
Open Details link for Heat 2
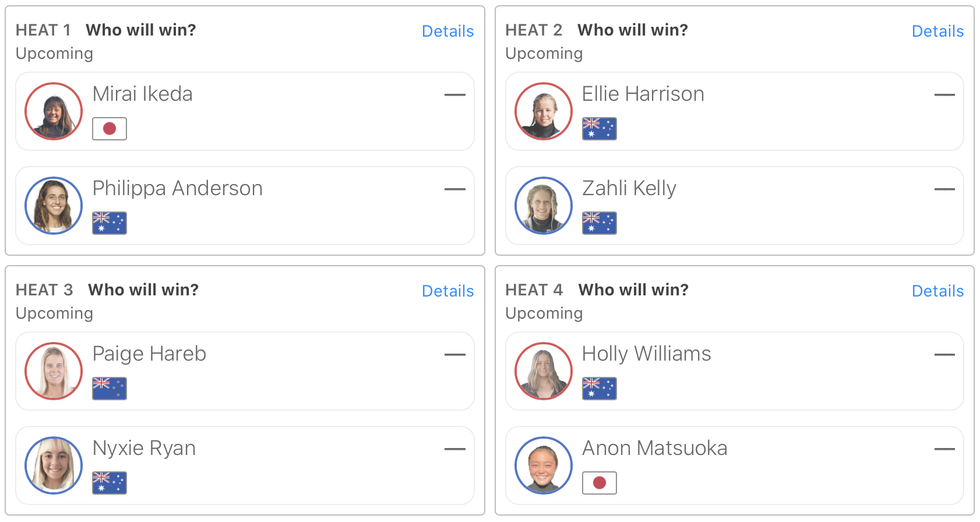pos(937,31)
